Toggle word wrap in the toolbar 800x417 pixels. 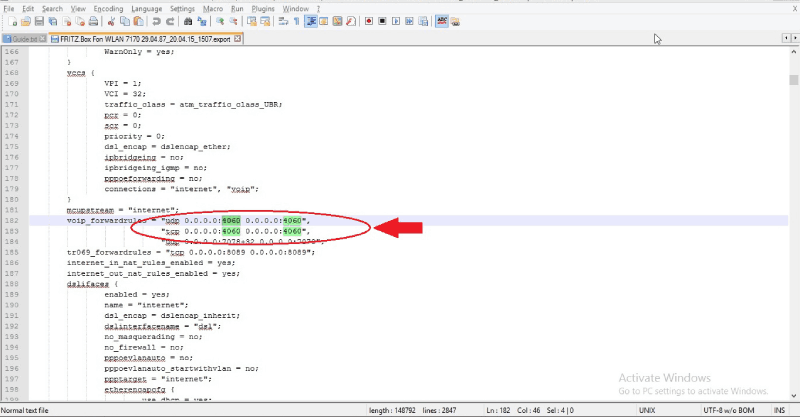[283, 21]
